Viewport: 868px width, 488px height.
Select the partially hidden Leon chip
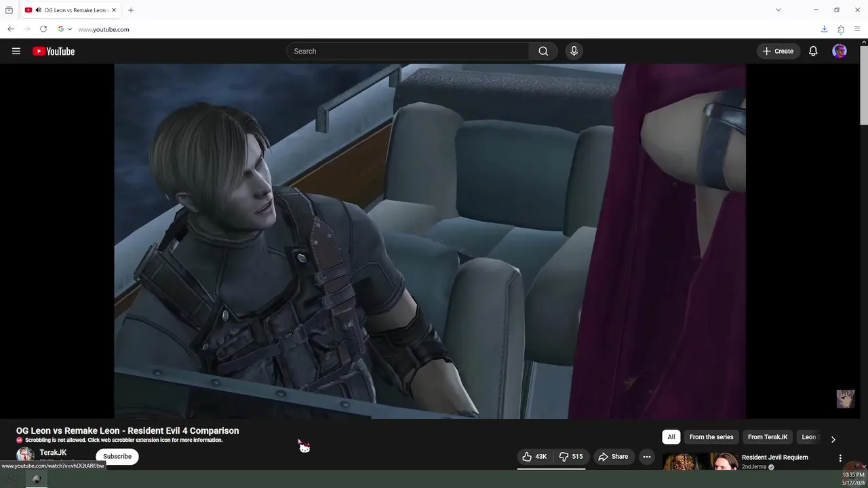pyautogui.click(x=810, y=437)
